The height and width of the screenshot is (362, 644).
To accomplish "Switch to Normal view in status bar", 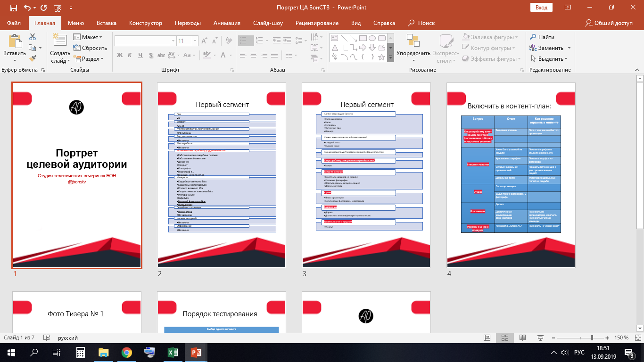I will click(x=487, y=338).
